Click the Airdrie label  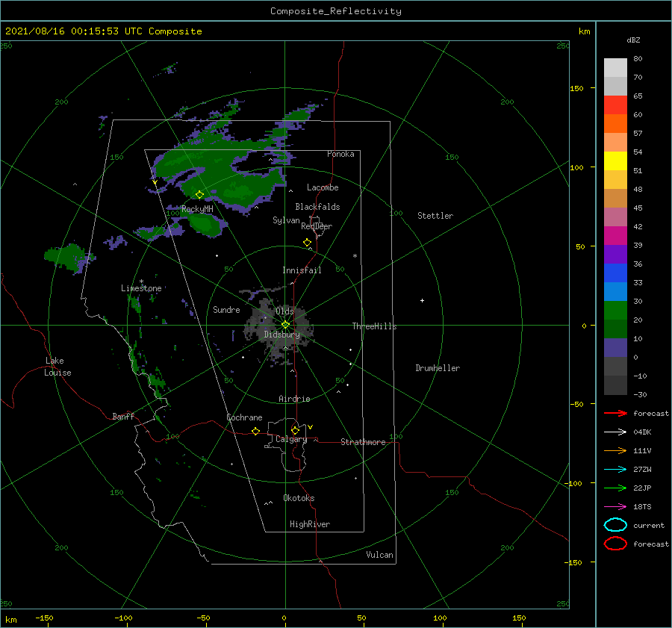click(x=294, y=399)
